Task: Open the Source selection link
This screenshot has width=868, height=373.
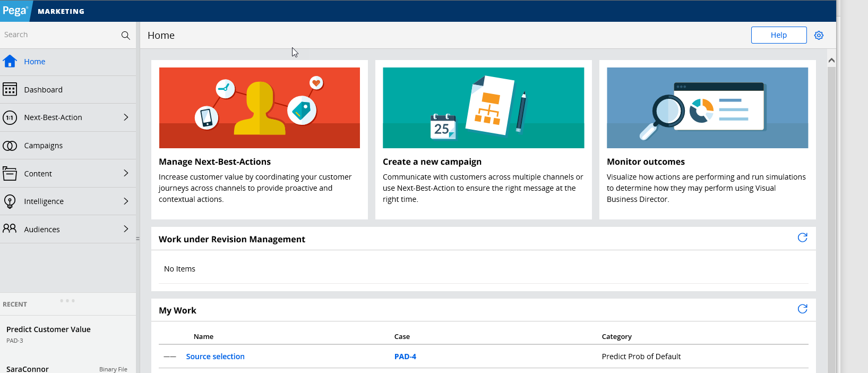Action: 215,357
